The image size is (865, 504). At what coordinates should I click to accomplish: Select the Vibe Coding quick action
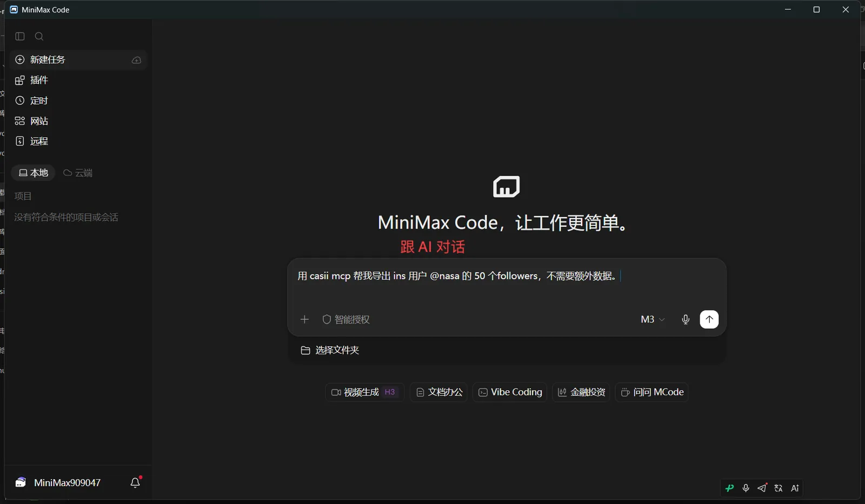[x=510, y=392]
